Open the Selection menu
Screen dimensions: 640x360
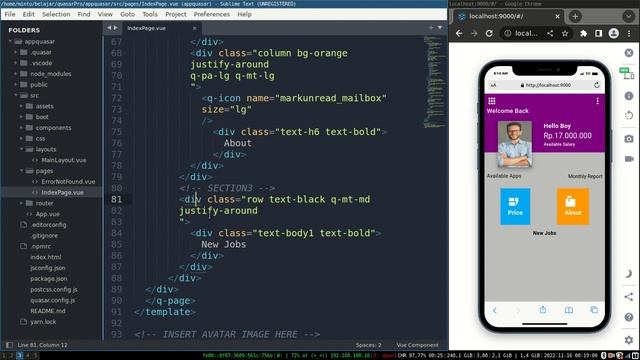click(56, 14)
